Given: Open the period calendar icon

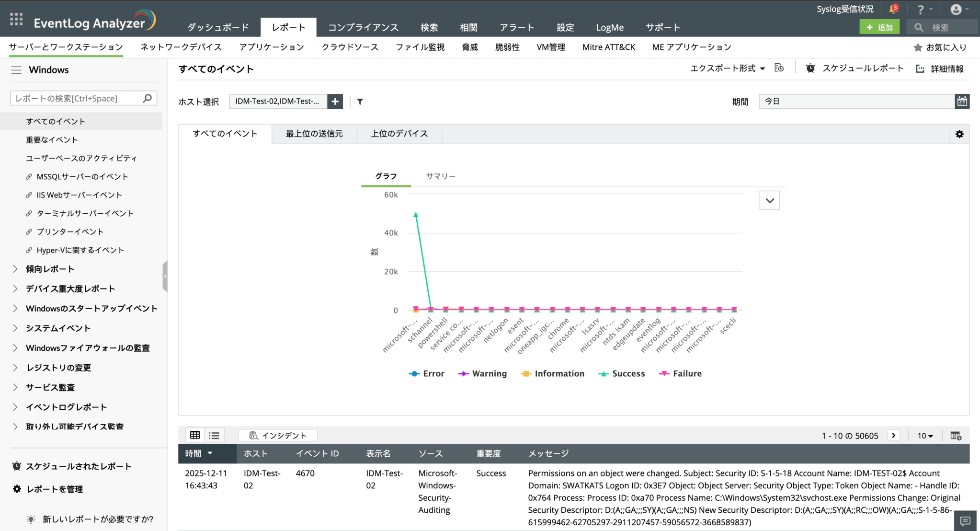Looking at the screenshot, I should [x=962, y=102].
